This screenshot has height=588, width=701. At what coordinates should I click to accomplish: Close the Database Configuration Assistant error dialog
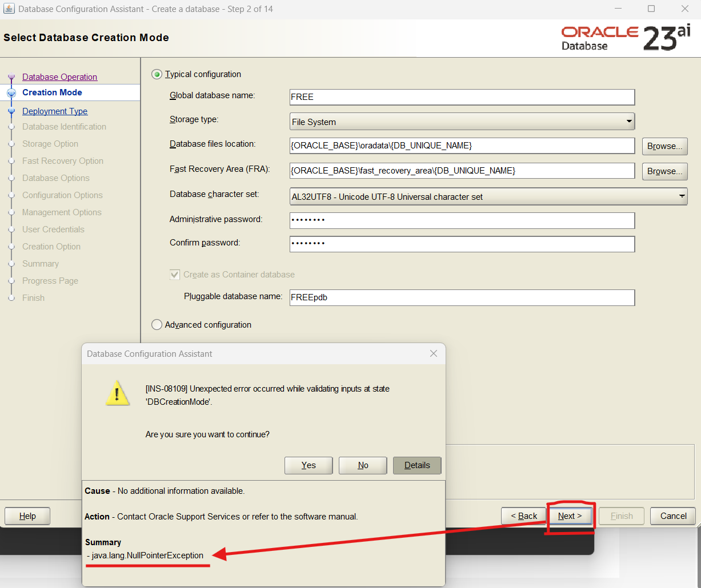tap(434, 354)
